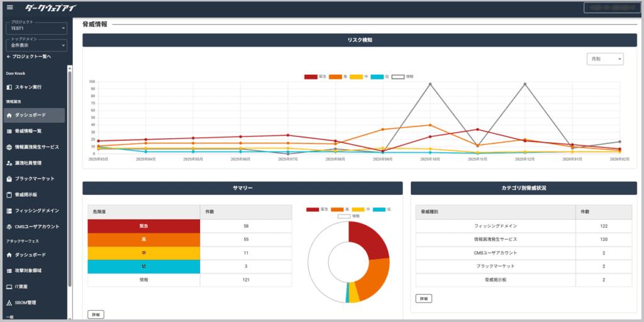Open 攻撃対象領域 in the sidebar menu

(33, 270)
